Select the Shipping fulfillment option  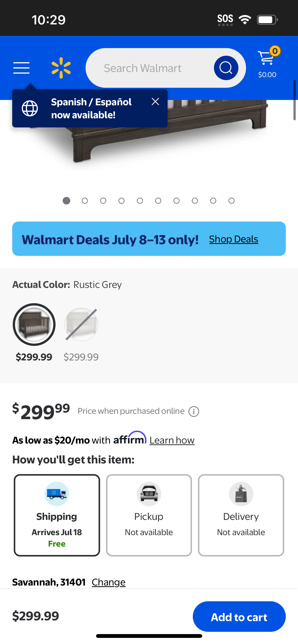pyautogui.click(x=57, y=515)
